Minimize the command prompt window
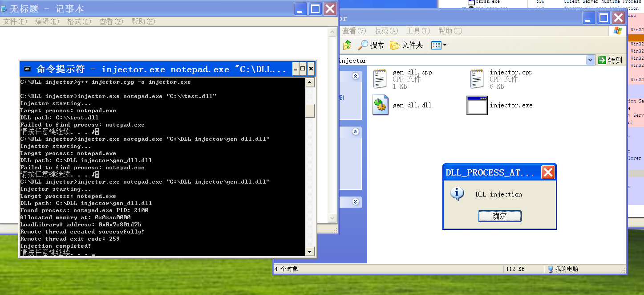 coord(296,69)
